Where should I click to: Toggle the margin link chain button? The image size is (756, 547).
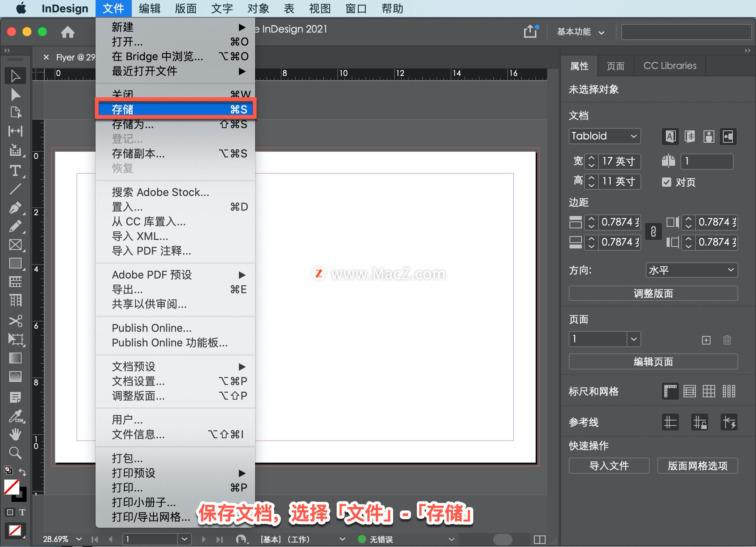click(653, 232)
